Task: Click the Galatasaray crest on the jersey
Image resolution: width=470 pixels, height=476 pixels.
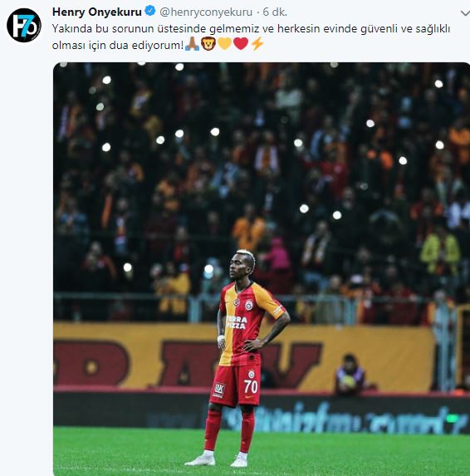Action: pos(249,305)
